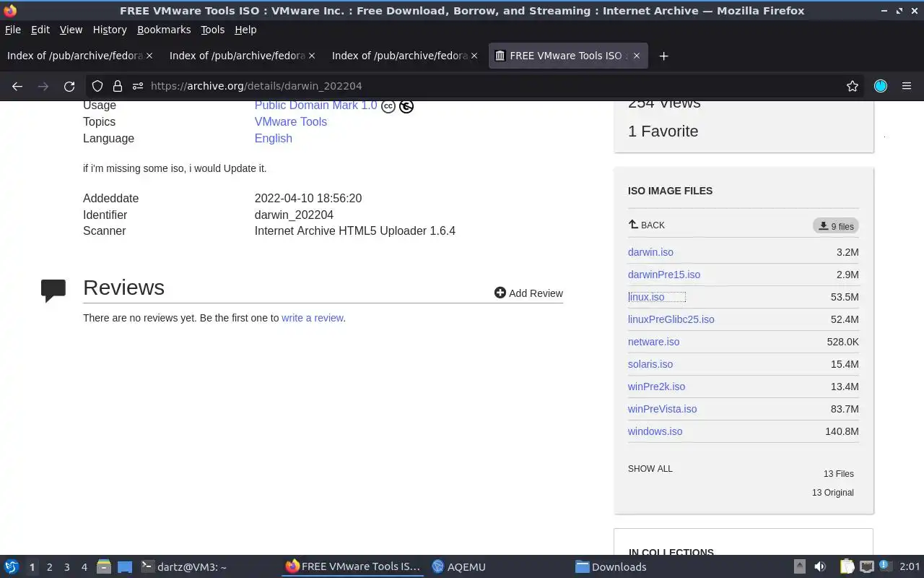The height and width of the screenshot is (578, 924).
Task: Switch to workspace 3
Action: point(66,567)
